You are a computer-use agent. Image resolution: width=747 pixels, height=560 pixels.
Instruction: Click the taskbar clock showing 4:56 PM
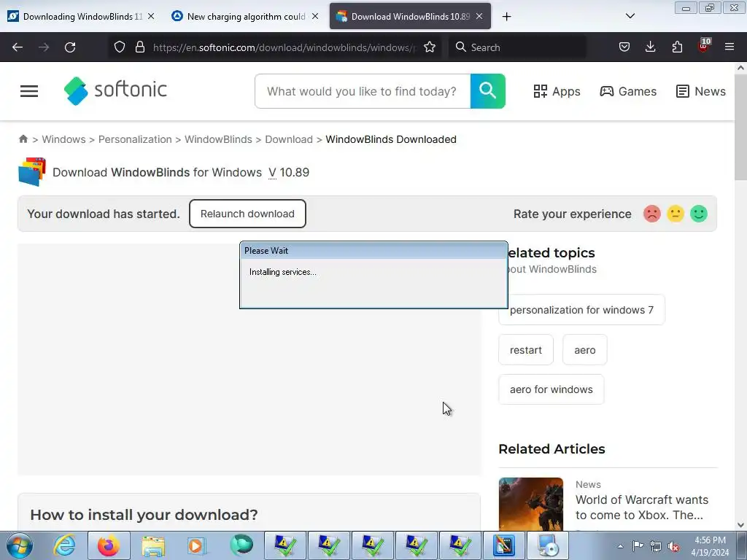pos(710,546)
